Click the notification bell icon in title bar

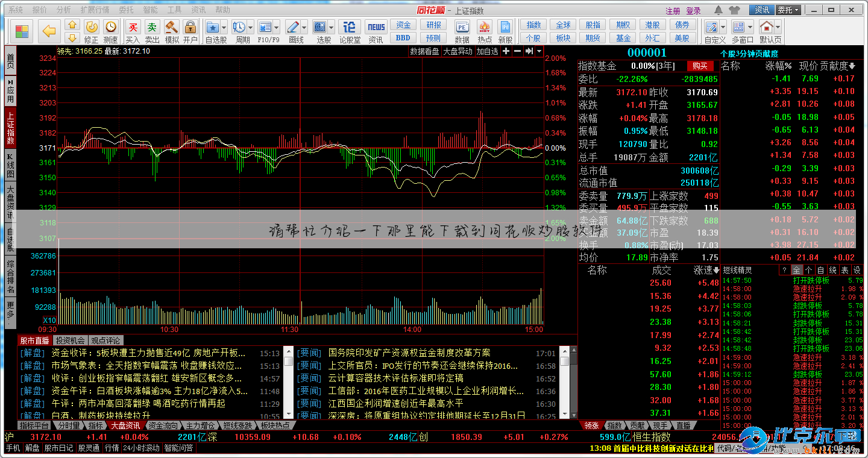pyautogui.click(x=719, y=10)
